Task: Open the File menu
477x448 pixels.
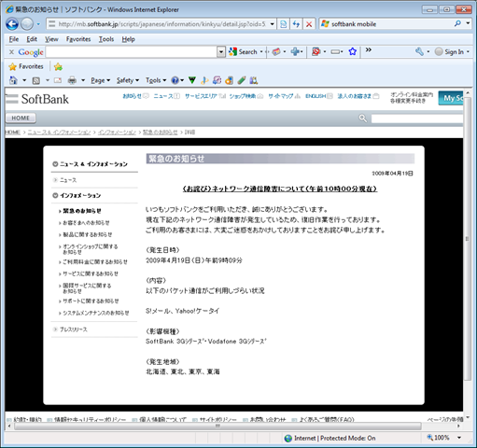Action: pyautogui.click(x=14, y=39)
